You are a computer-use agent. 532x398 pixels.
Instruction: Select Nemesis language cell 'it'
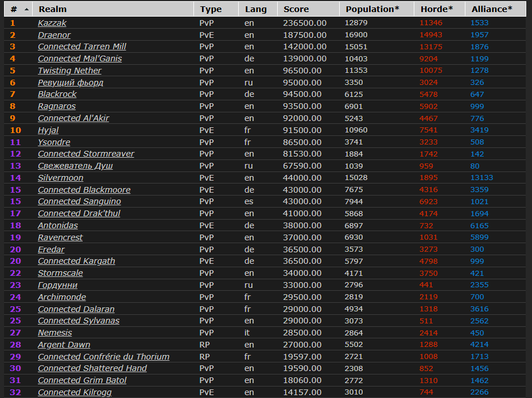click(247, 333)
